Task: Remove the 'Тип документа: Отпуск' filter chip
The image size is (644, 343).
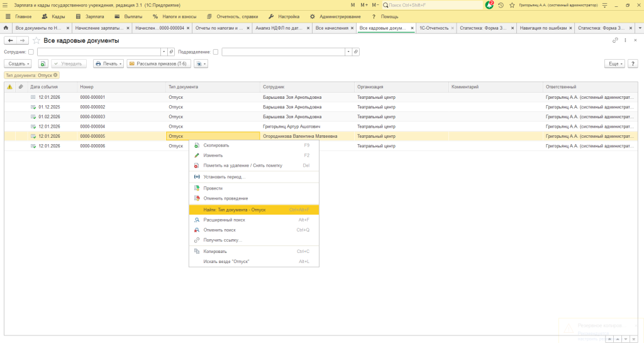Action: click(55, 75)
